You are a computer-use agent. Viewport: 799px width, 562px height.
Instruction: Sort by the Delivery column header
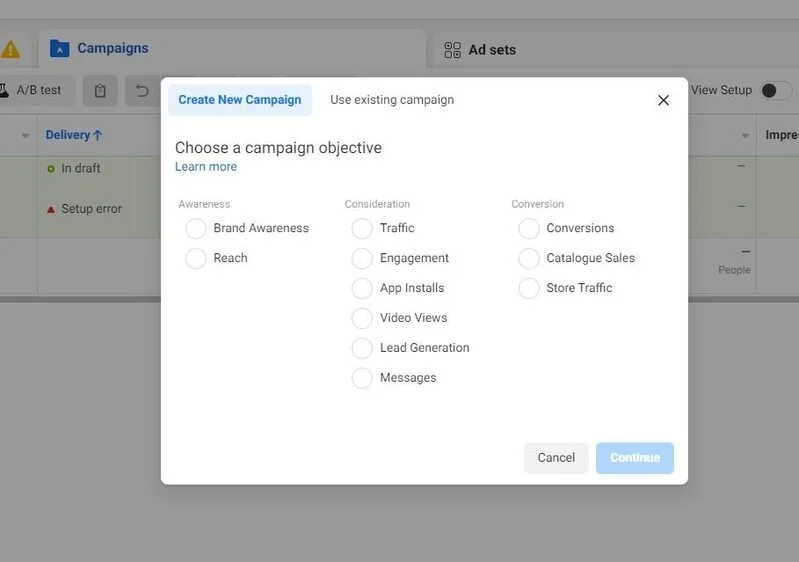(x=74, y=135)
